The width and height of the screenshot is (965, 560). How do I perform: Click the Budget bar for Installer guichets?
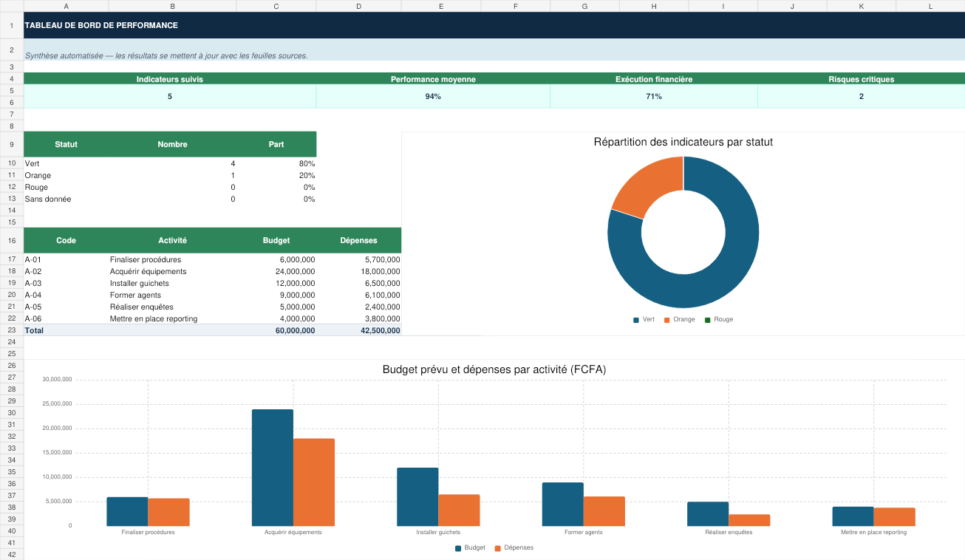tap(417, 496)
